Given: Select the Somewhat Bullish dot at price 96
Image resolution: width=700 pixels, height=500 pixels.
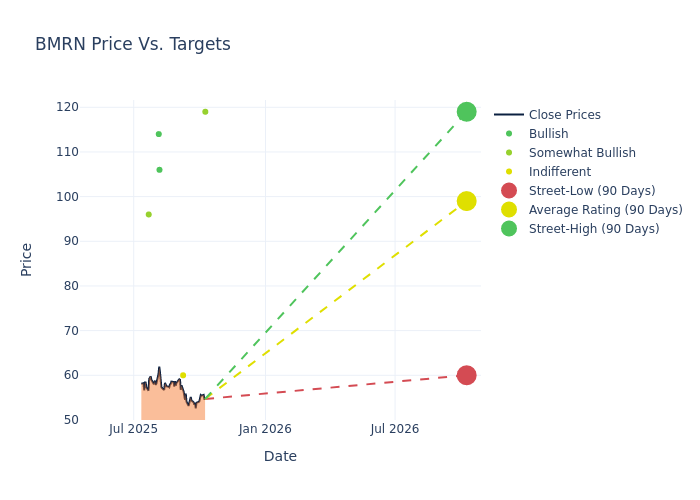Looking at the screenshot, I should tap(149, 214).
